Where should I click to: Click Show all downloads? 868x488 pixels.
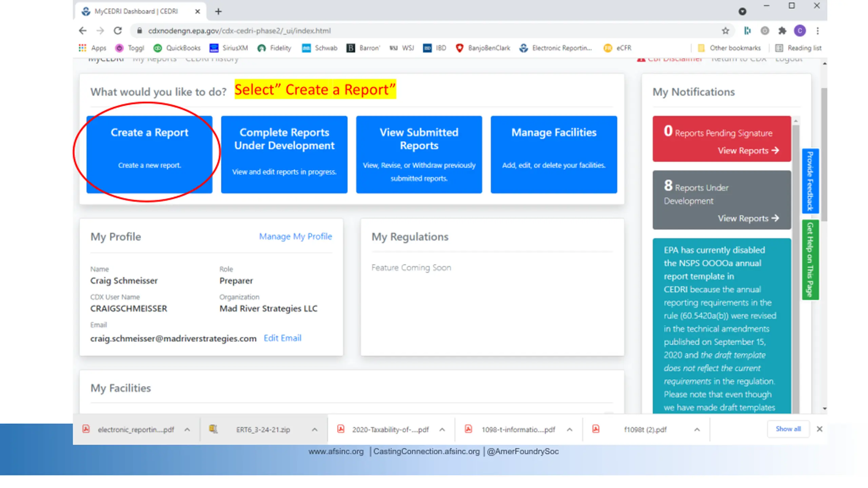click(x=788, y=429)
